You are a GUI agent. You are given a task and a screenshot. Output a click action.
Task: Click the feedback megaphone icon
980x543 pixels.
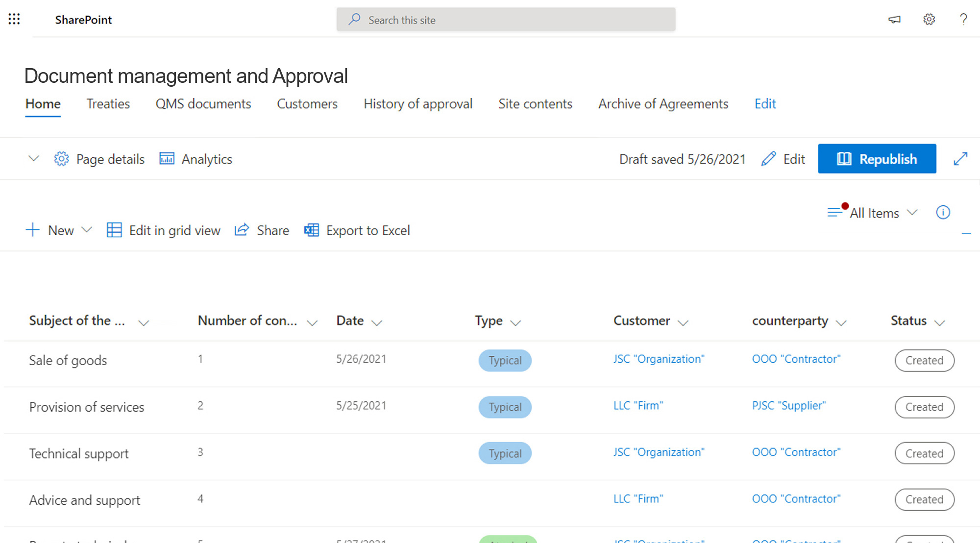tap(894, 19)
